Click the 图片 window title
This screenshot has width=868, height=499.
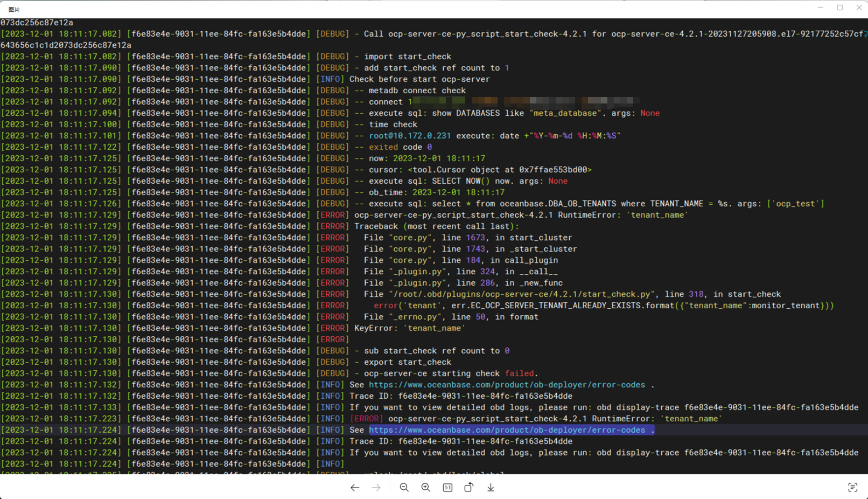(x=15, y=10)
